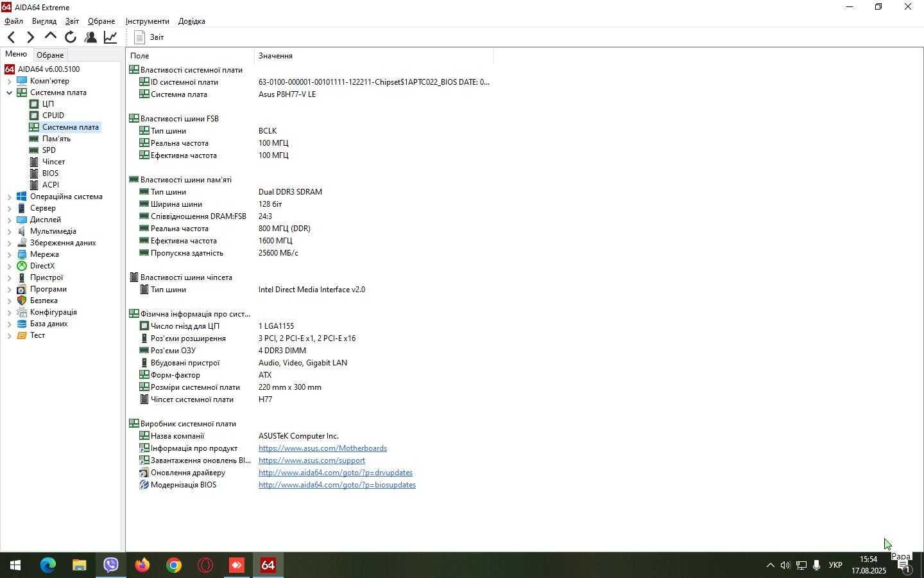Select the Пам'ять memory icon in tree
This screenshot has height=578, width=924.
click(34, 139)
